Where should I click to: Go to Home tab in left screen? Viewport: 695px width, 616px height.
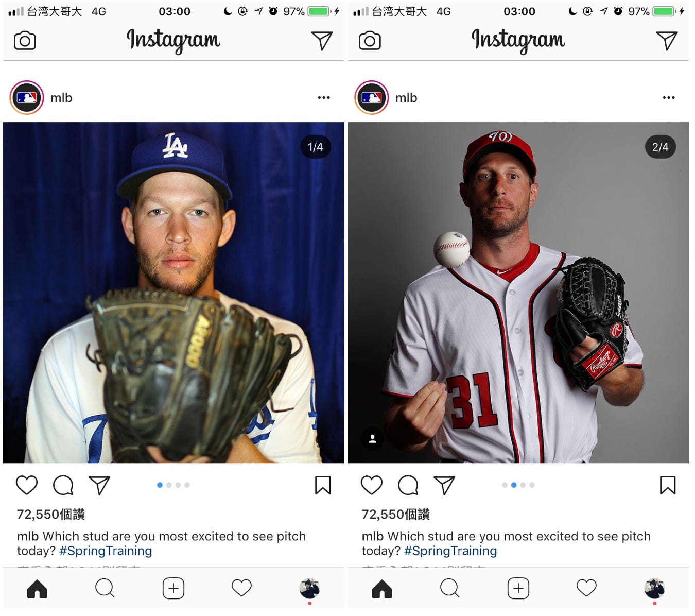(x=37, y=588)
